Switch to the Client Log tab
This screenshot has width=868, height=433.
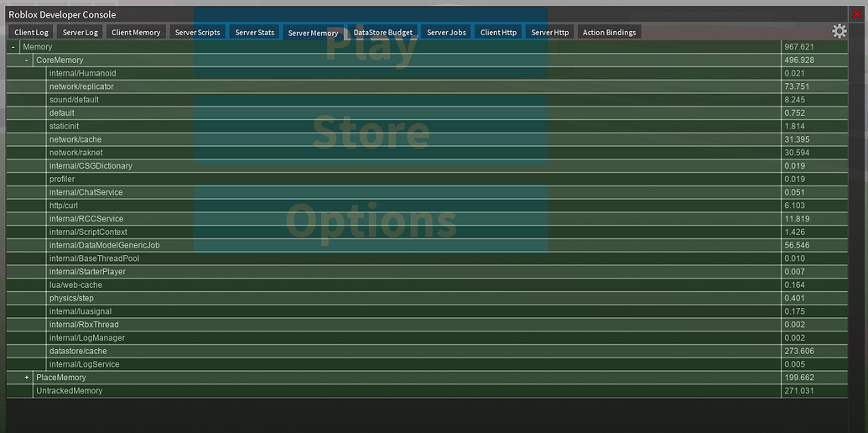click(x=32, y=33)
